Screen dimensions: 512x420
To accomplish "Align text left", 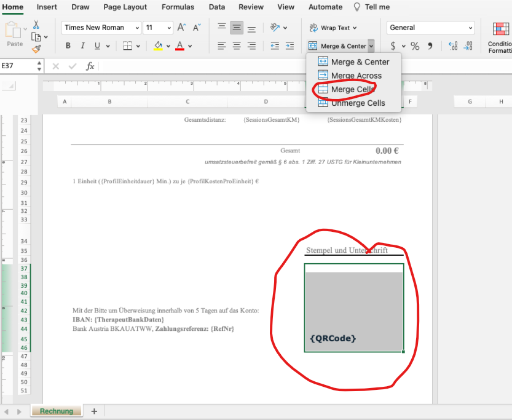I will tap(222, 46).
